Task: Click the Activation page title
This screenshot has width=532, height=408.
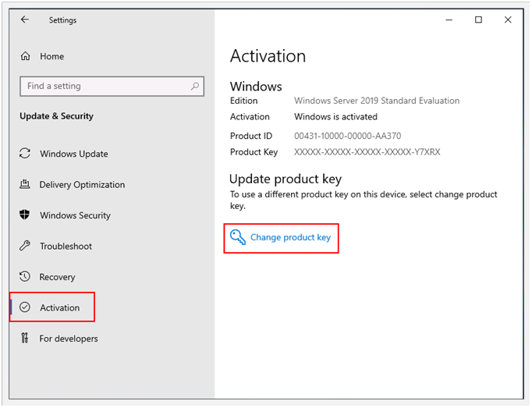Action: coord(268,56)
